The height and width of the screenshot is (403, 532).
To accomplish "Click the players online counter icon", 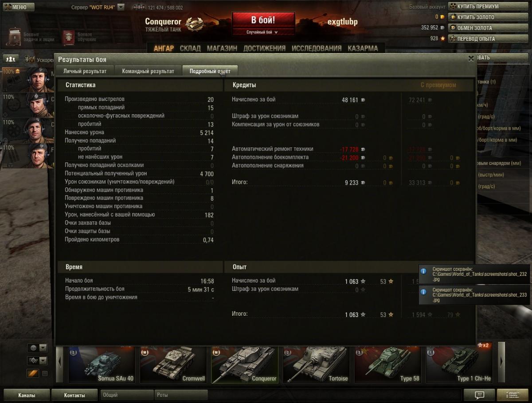I will [x=139, y=8].
